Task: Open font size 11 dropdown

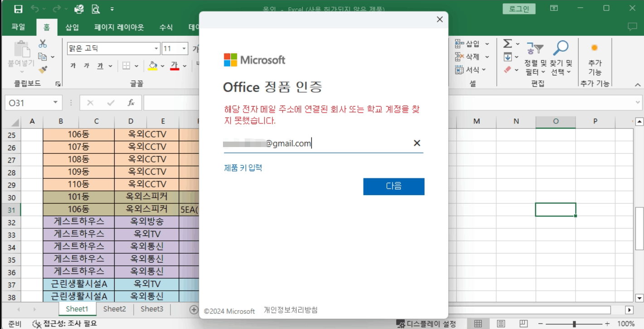Action: click(x=184, y=48)
